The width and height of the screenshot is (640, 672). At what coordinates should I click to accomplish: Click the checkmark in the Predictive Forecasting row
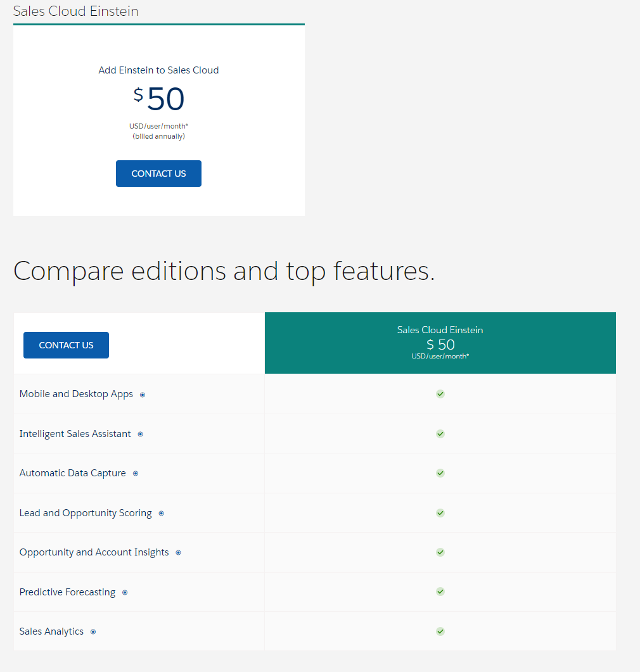point(440,592)
